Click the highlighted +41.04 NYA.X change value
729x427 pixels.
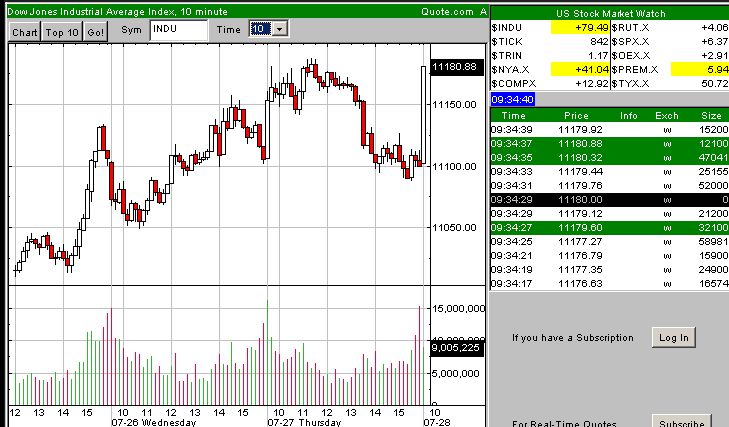point(580,70)
